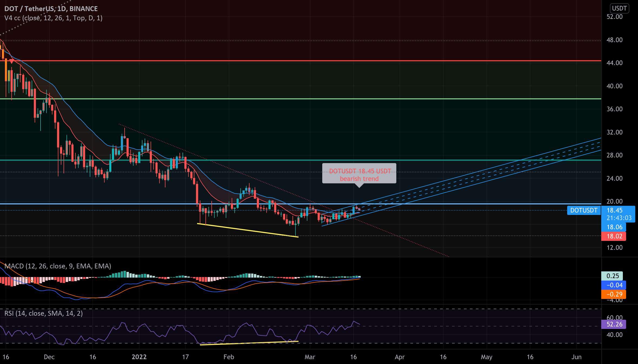Click the RSI value tag 52.26

point(614,324)
